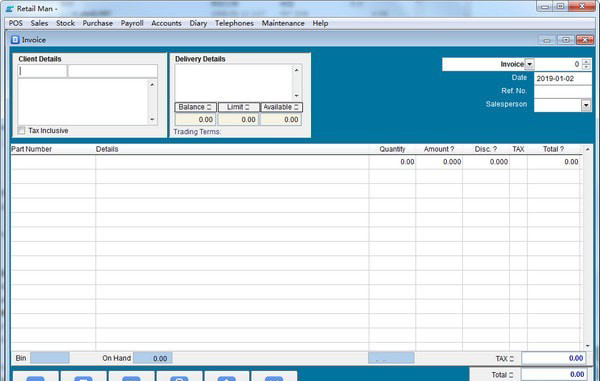Open the Sales menu
Image resolution: width=600 pixels, height=381 pixels.
point(39,23)
